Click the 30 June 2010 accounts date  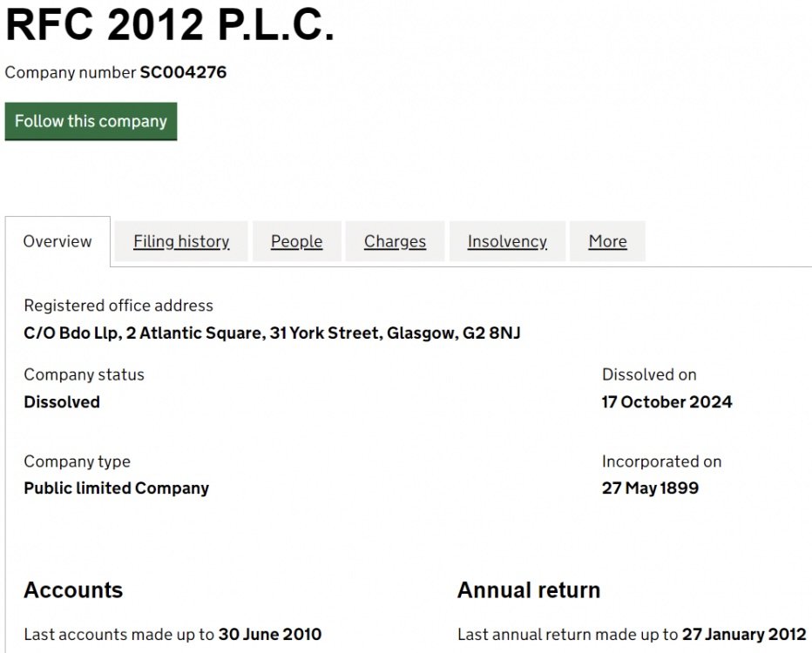(x=269, y=634)
